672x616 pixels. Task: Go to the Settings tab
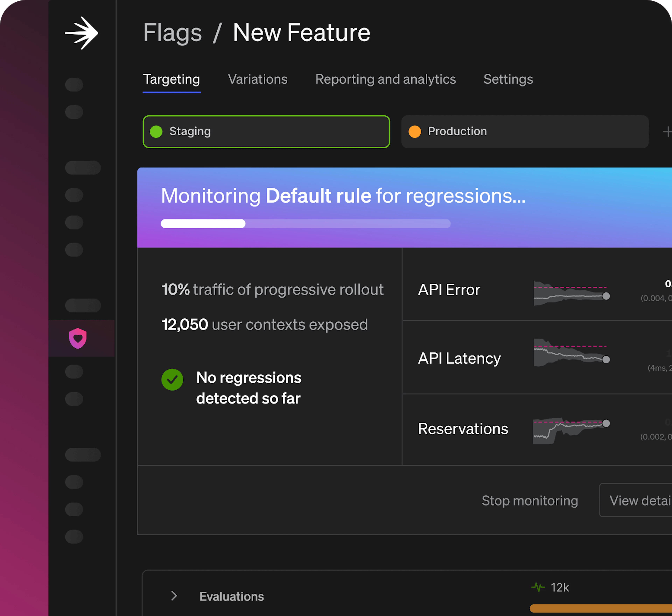(x=508, y=79)
